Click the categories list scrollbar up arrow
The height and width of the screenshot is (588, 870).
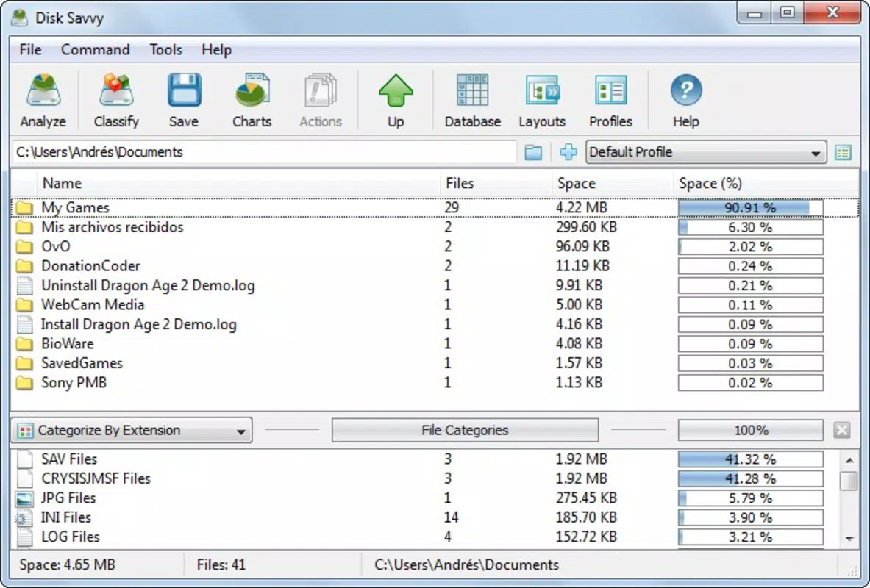tap(849, 460)
